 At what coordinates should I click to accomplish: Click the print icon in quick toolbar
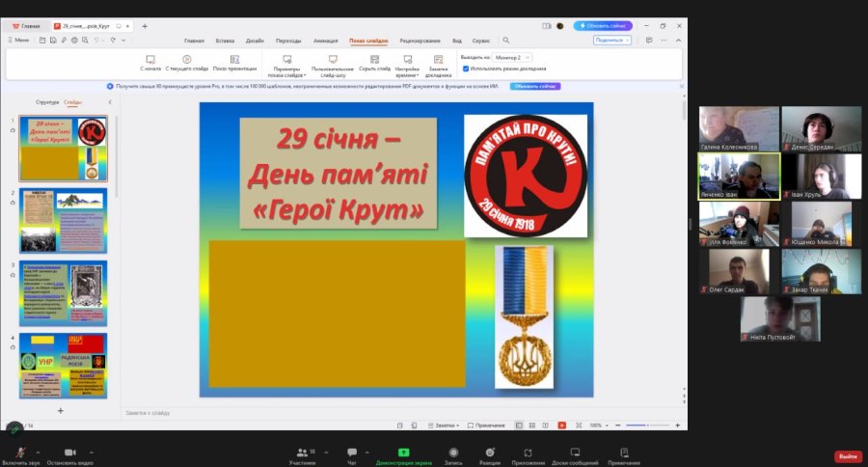click(x=74, y=41)
